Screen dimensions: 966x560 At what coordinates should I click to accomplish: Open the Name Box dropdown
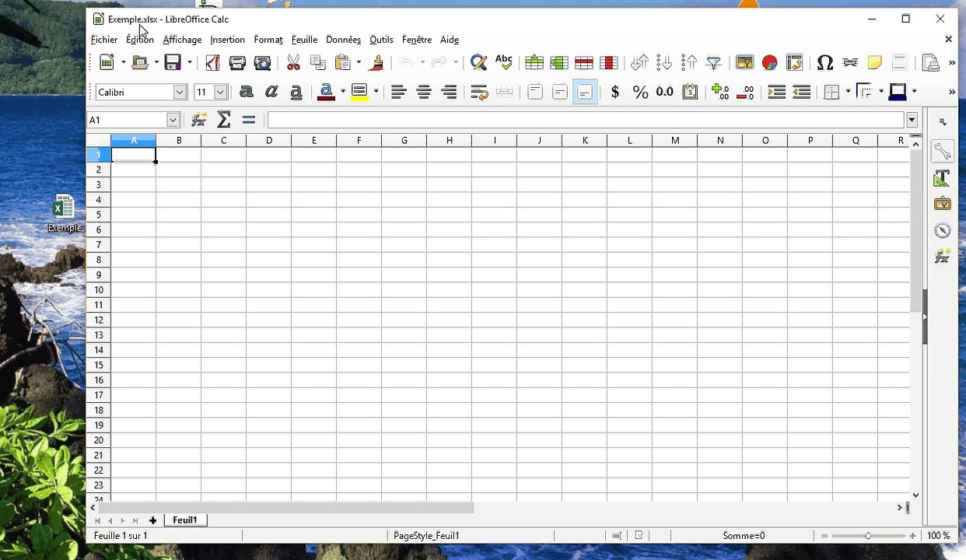point(173,120)
